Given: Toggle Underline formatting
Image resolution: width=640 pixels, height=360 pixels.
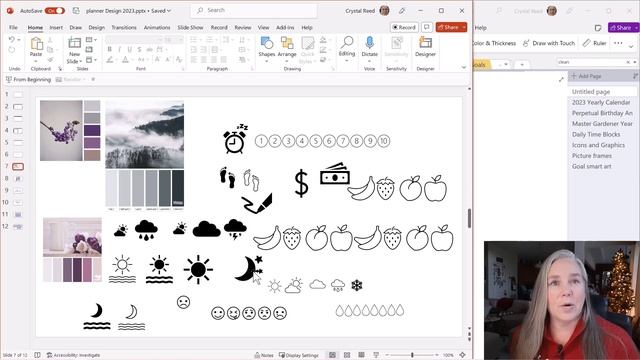Looking at the screenshot, I should tap(130, 49).
